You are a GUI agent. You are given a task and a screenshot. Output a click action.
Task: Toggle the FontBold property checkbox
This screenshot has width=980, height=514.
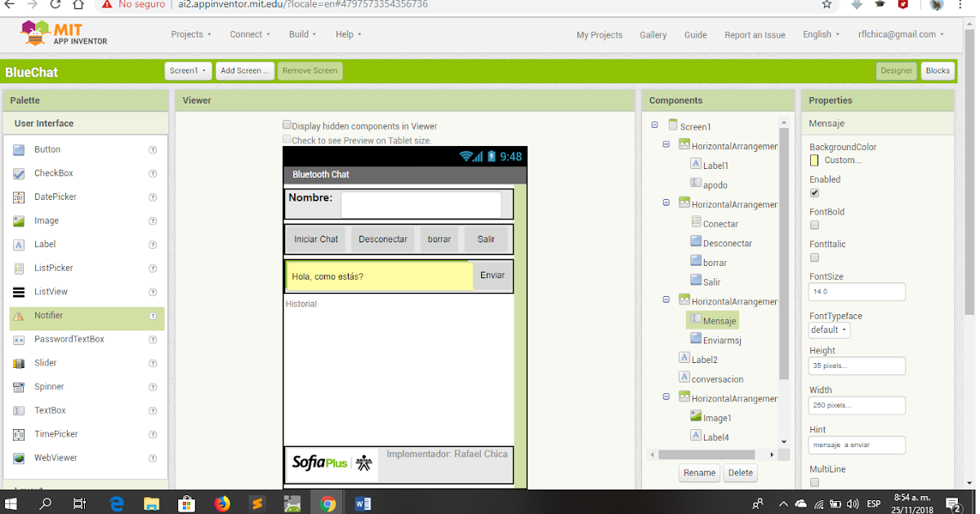coord(813,224)
